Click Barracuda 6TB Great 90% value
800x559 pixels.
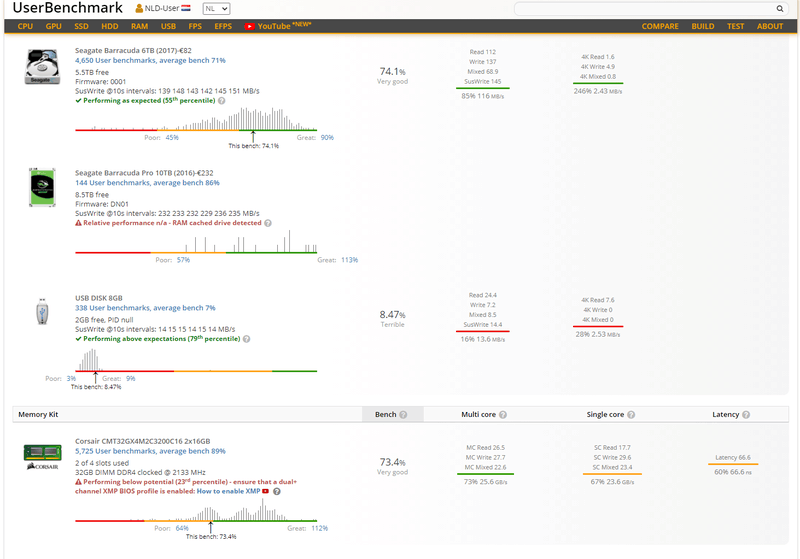(x=327, y=138)
